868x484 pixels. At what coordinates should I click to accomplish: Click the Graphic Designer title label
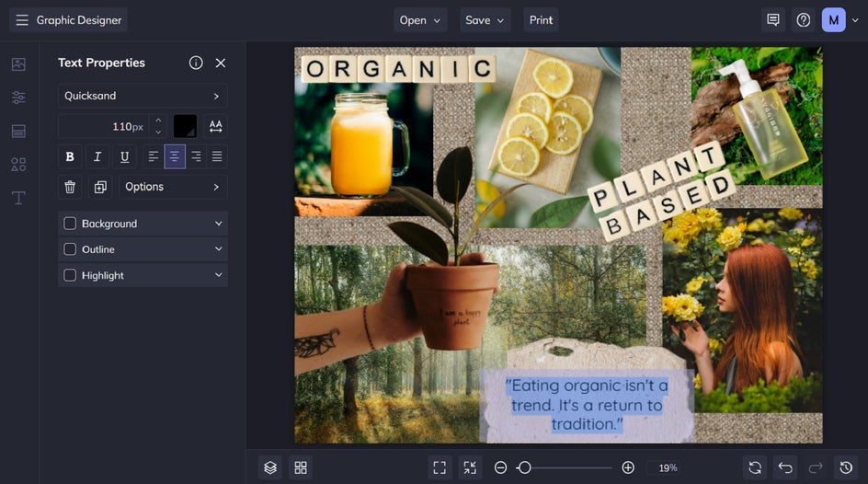tap(78, 20)
